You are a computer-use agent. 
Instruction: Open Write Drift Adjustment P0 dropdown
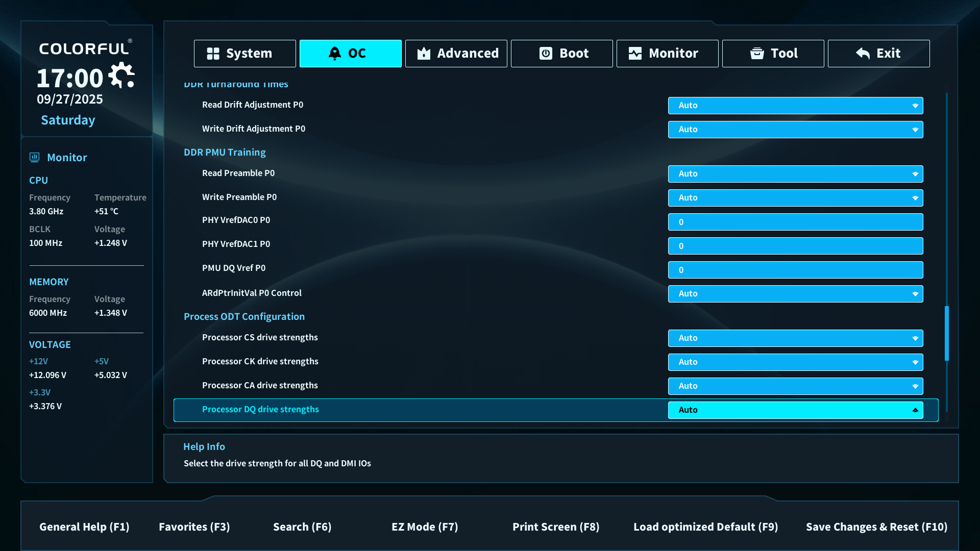pyautogui.click(x=795, y=130)
